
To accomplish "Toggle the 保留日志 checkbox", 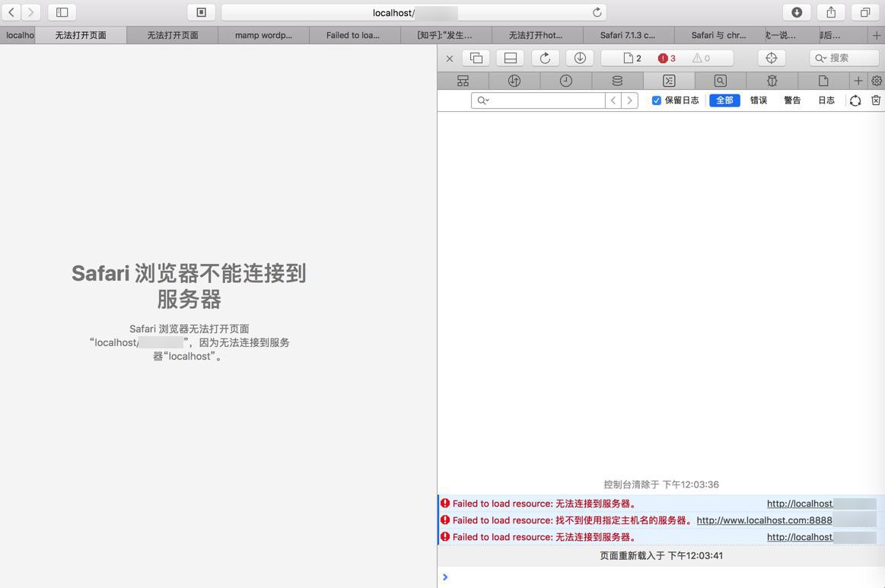I will click(656, 100).
